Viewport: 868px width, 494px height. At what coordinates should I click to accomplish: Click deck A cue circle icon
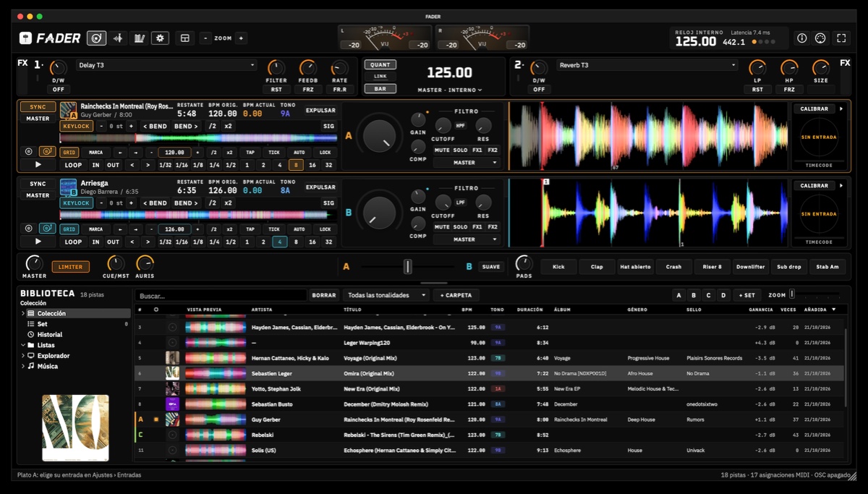[28, 152]
